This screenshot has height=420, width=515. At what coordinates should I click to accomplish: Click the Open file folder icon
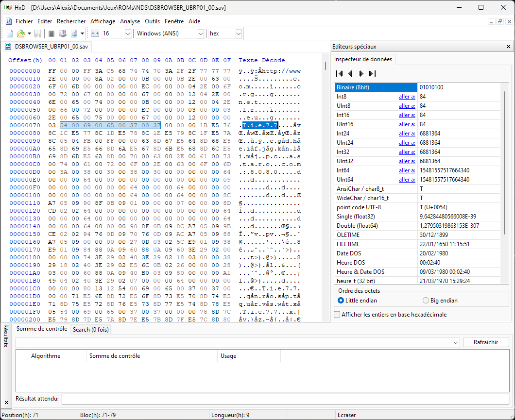(x=20, y=34)
